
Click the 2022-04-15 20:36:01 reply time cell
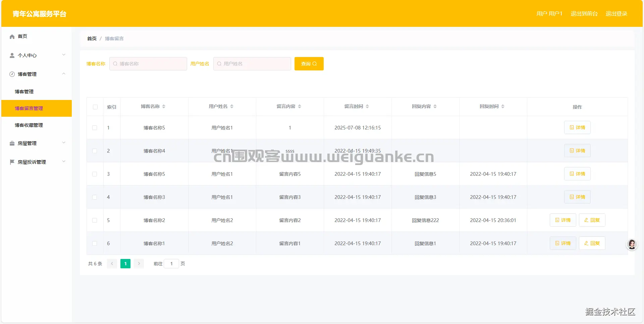(493, 220)
